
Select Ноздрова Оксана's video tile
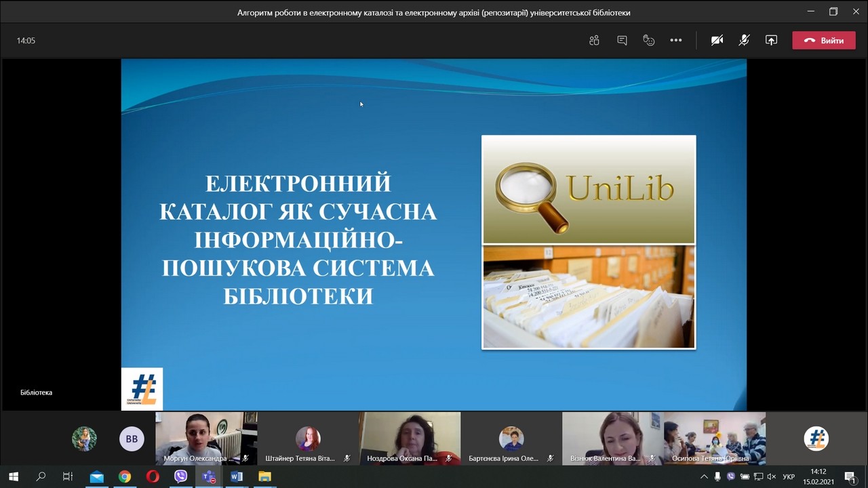[410, 439]
